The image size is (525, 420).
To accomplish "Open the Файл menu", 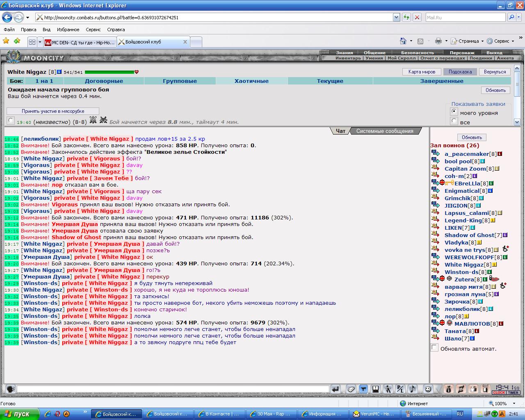I will pos(9,30).
